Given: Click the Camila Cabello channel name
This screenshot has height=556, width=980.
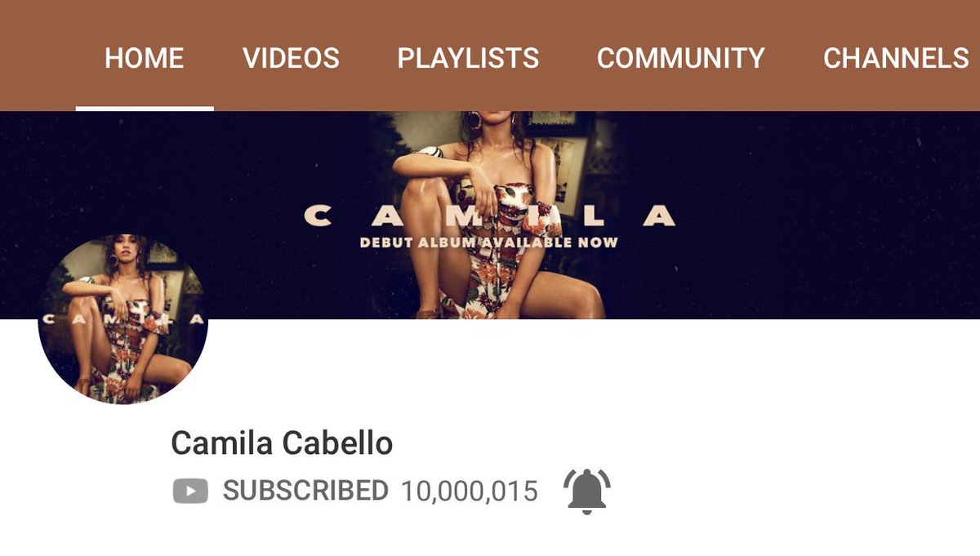Looking at the screenshot, I should [282, 443].
